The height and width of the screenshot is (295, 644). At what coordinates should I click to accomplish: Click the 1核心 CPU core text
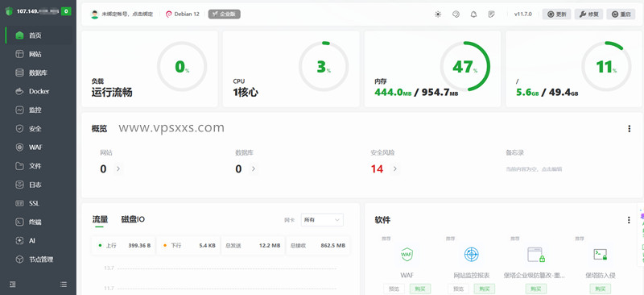246,93
